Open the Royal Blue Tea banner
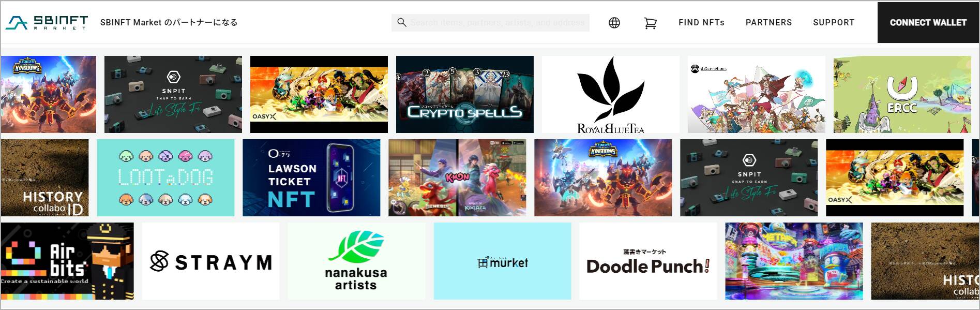The image size is (980, 310). [610, 94]
